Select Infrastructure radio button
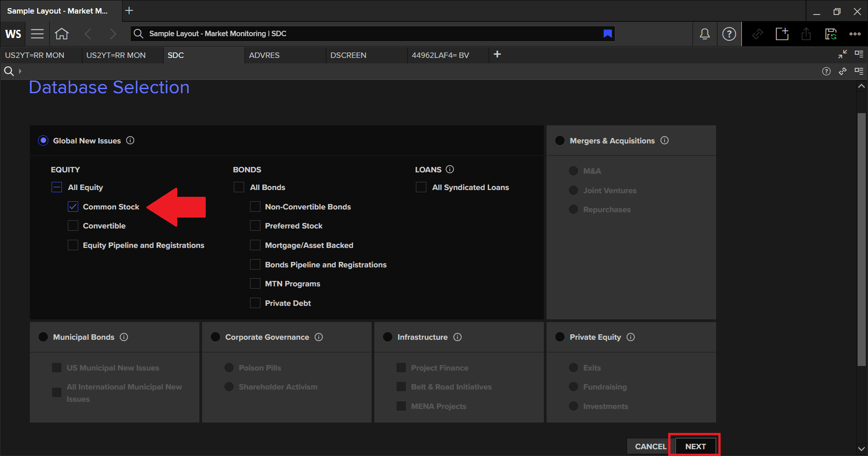Screen dimensions: 868x456 coord(387,337)
